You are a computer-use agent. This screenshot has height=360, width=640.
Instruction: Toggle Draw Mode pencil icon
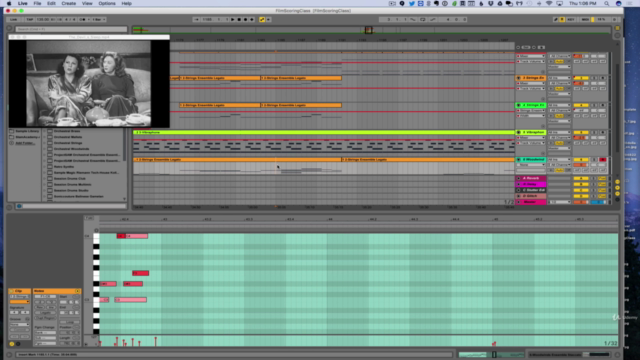pos(556,19)
